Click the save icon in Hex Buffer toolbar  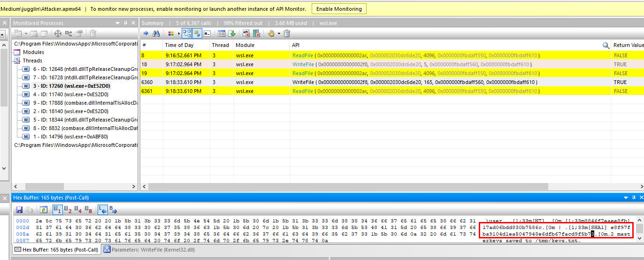click(x=19, y=210)
